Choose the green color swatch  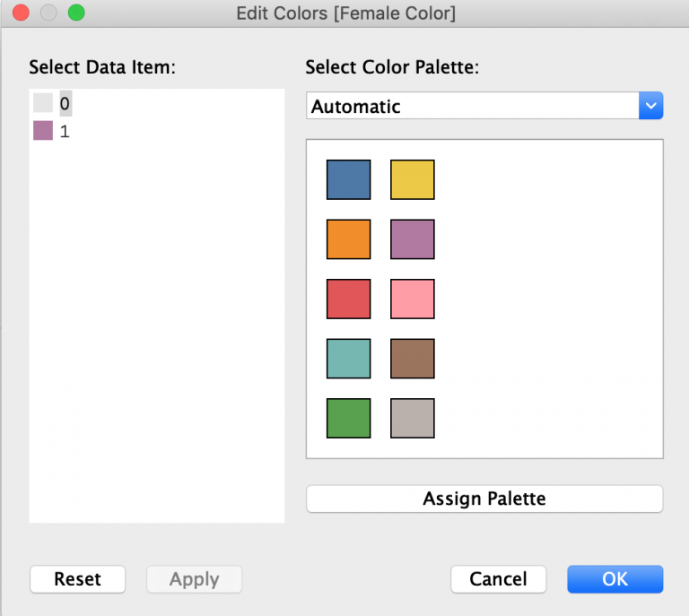pyautogui.click(x=348, y=418)
